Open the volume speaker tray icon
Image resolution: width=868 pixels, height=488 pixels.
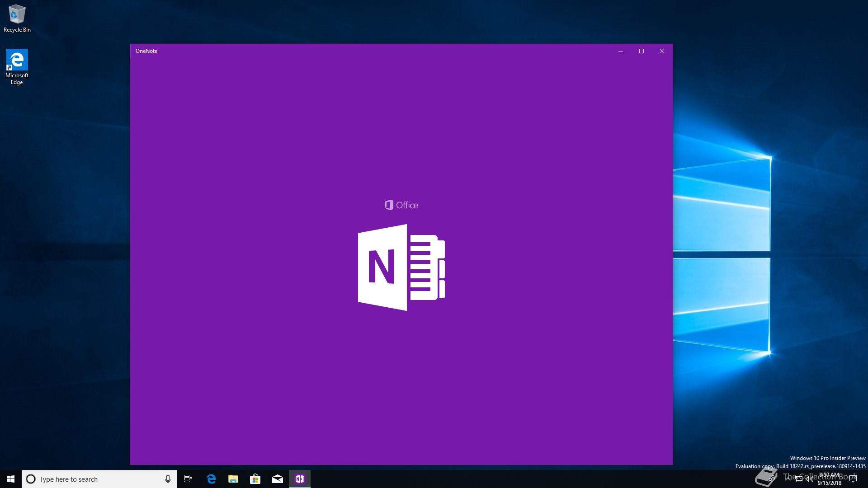810,479
